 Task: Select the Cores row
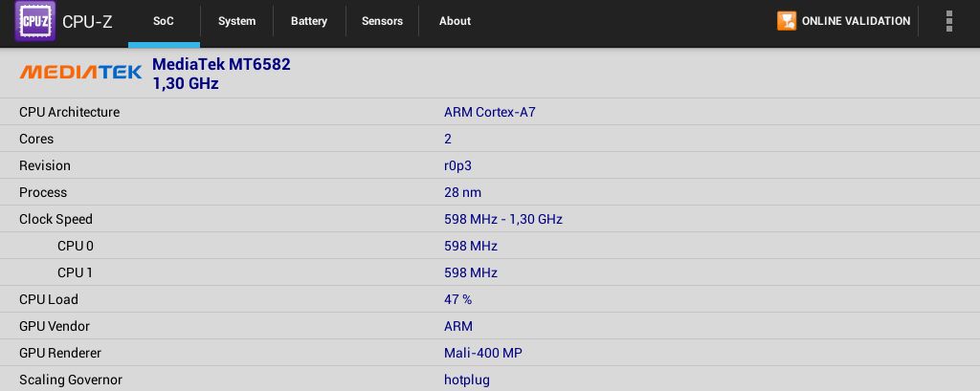[x=490, y=139]
